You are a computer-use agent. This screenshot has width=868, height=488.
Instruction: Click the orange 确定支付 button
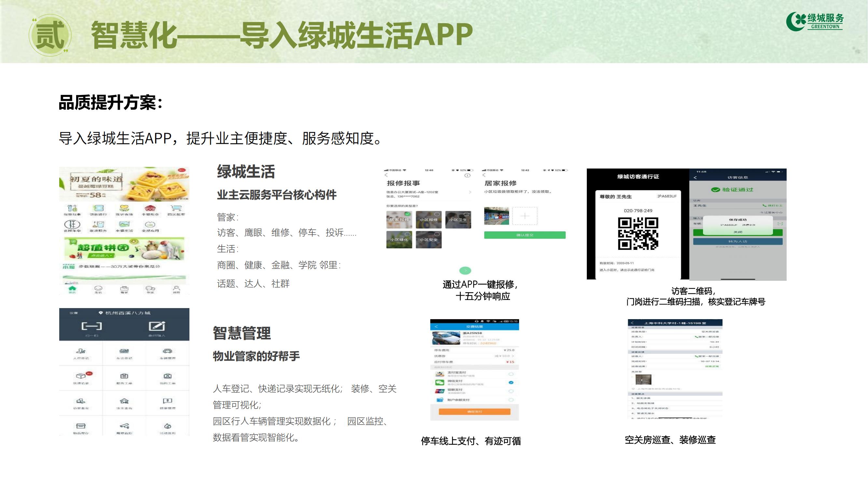point(475,412)
